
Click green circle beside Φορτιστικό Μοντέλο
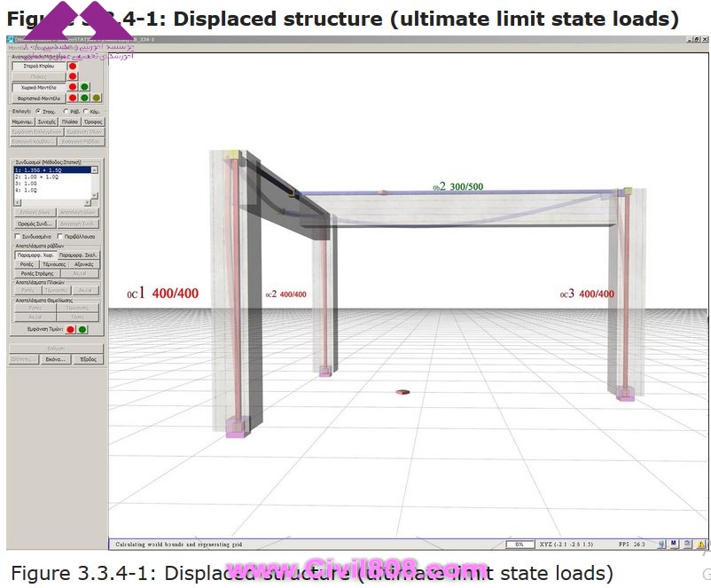[x=84, y=98]
